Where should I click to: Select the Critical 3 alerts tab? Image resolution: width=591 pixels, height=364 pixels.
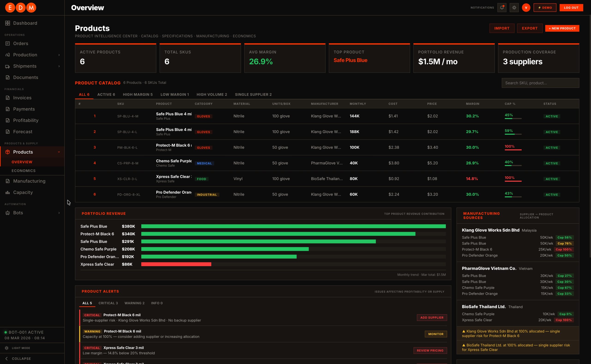(108, 303)
